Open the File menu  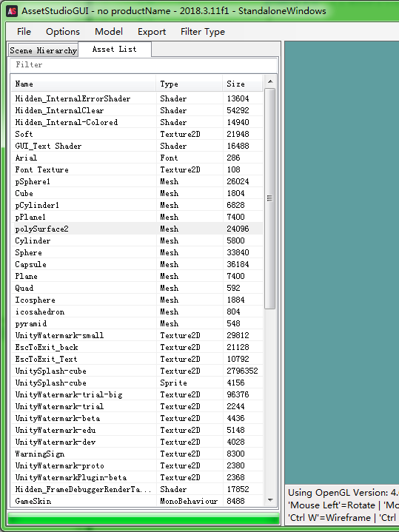(24, 32)
